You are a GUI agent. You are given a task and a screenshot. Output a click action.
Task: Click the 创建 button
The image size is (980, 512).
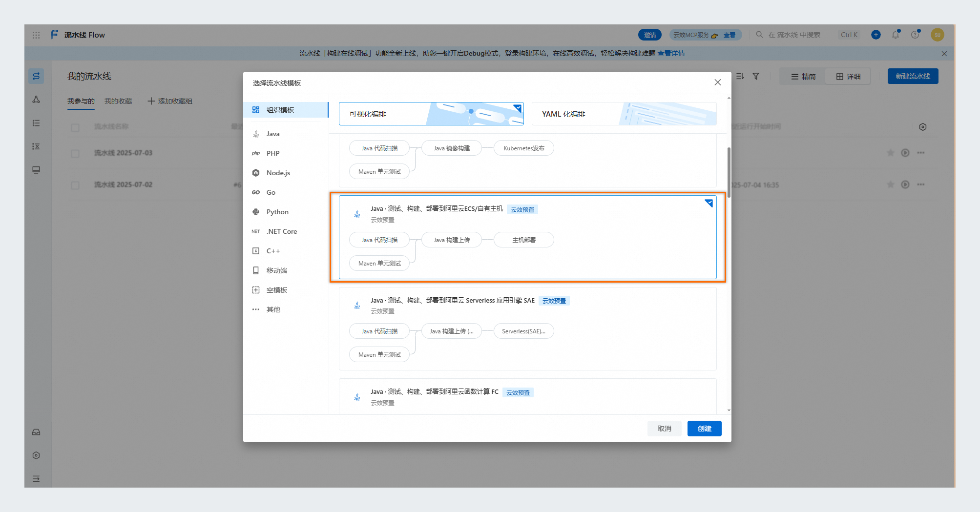pos(704,429)
